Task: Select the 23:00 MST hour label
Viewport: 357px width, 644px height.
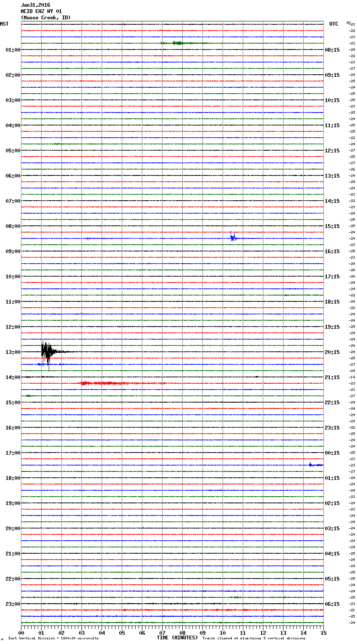Action: tap(13, 604)
